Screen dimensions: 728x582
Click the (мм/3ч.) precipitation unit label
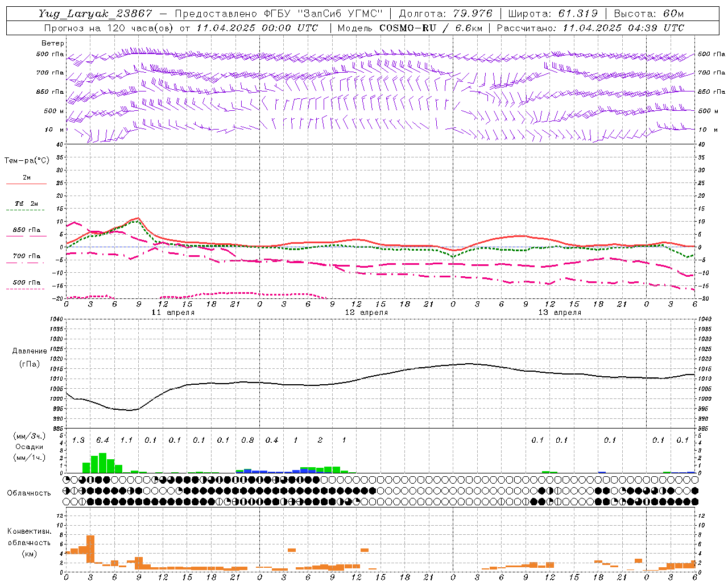(x=30, y=436)
